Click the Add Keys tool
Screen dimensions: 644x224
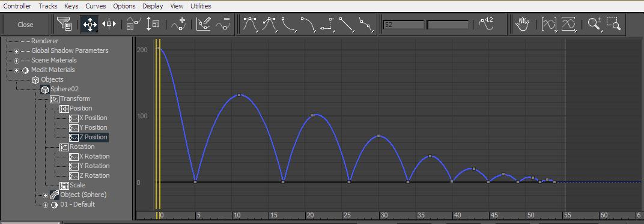179,24
